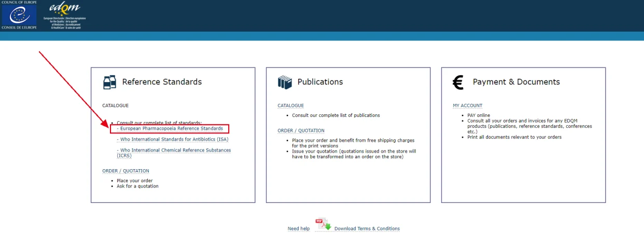Click the Ask for a quotation item
Image resolution: width=644 pixels, height=244 pixels.
click(x=137, y=186)
